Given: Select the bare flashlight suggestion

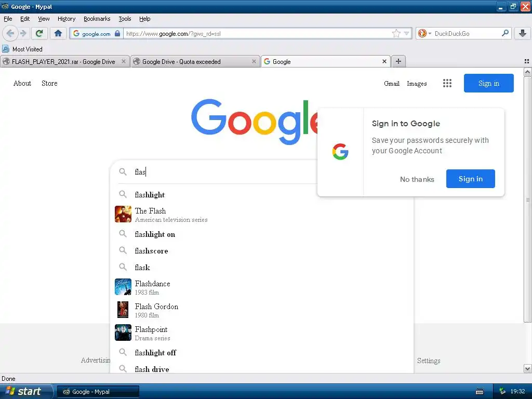Looking at the screenshot, I should coord(262,194).
